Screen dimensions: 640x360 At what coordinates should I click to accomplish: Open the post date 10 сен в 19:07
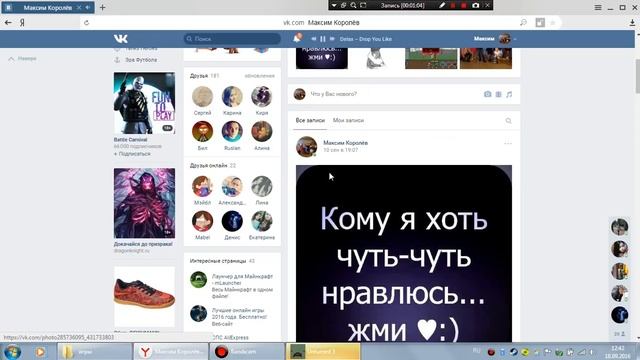click(340, 150)
